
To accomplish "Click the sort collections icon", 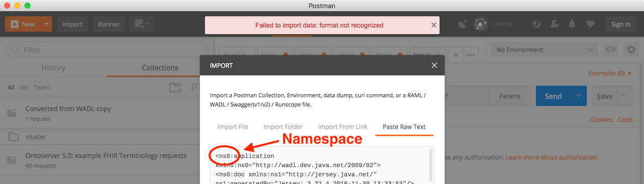I will click(195, 88).
